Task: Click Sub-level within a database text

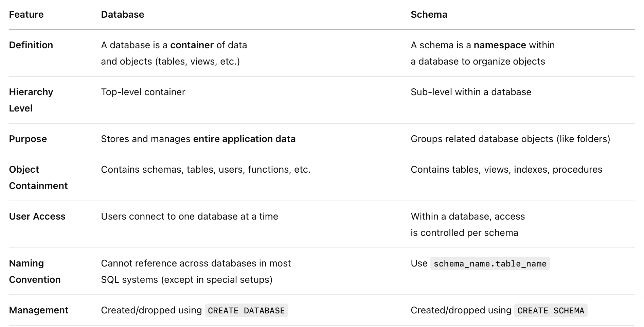Action: click(x=471, y=92)
